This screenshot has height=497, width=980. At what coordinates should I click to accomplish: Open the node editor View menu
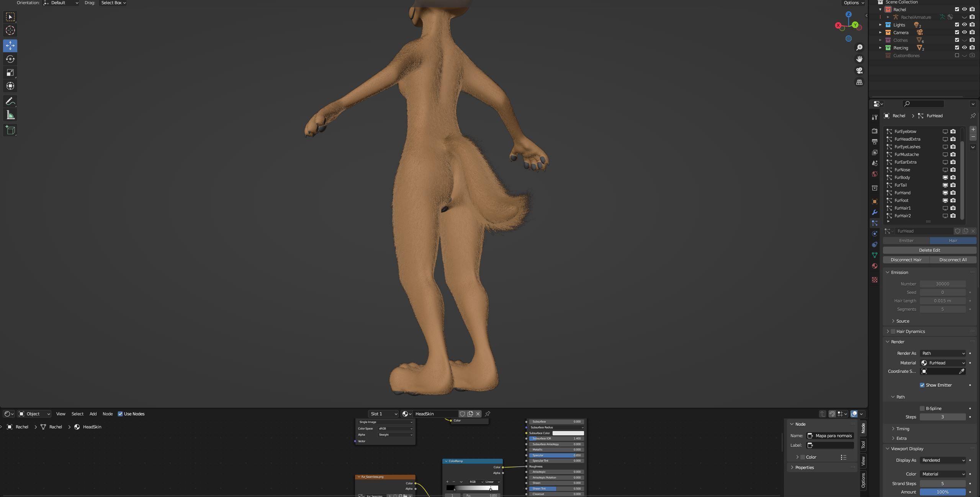(61, 414)
